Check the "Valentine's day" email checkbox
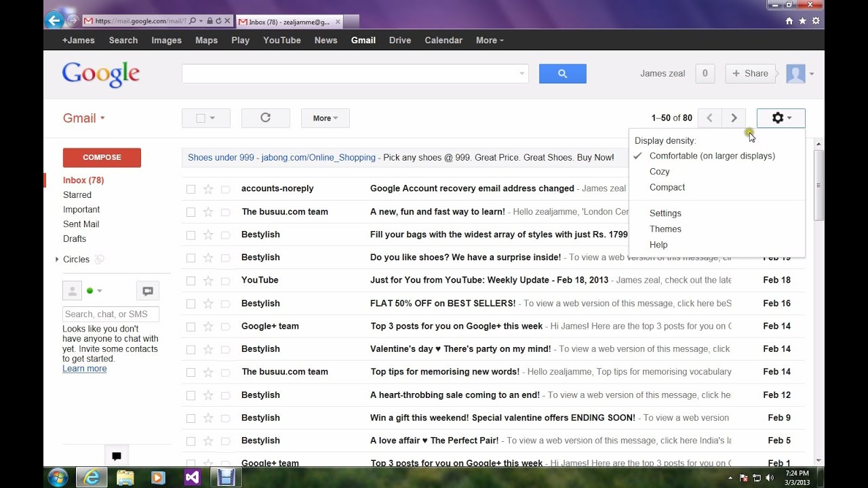Image resolution: width=868 pixels, height=488 pixels. point(191,350)
